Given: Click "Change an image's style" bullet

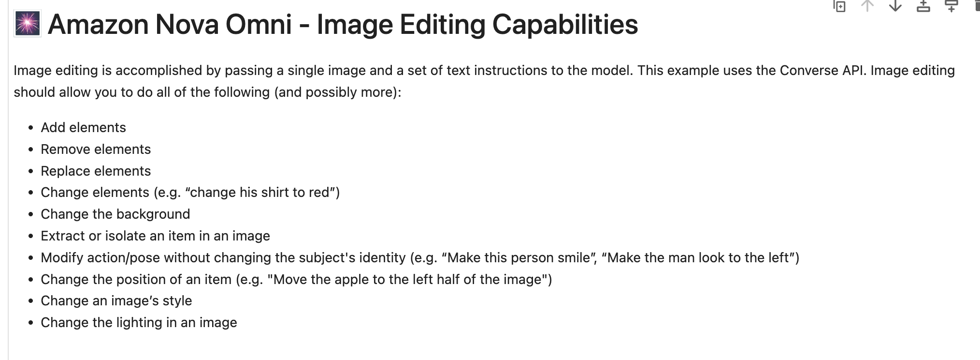Looking at the screenshot, I should [116, 300].
